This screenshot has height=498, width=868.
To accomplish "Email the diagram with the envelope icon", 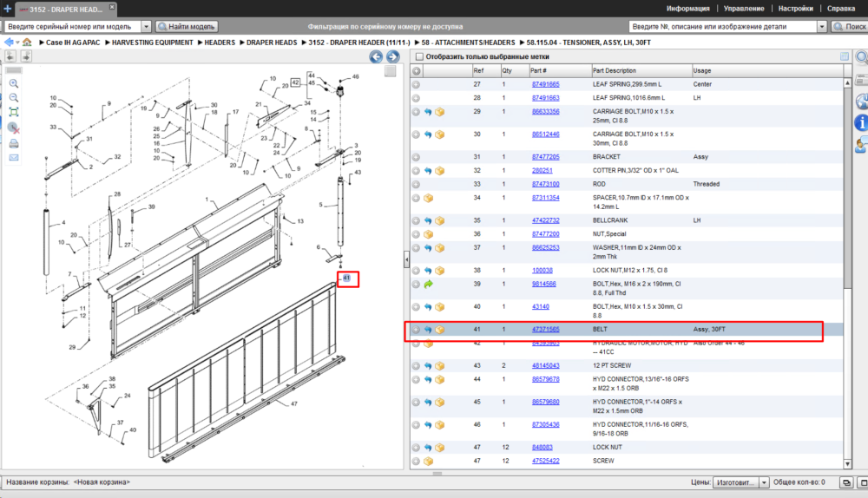I will coord(14,158).
